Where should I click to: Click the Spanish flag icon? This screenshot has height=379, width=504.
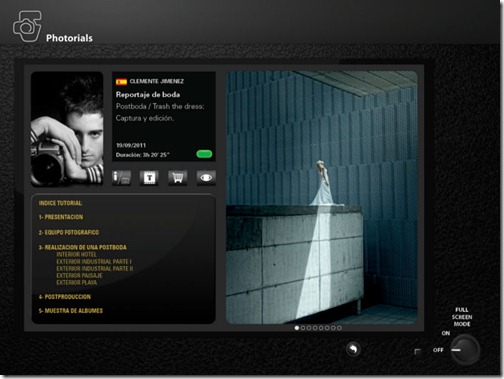[x=121, y=82]
